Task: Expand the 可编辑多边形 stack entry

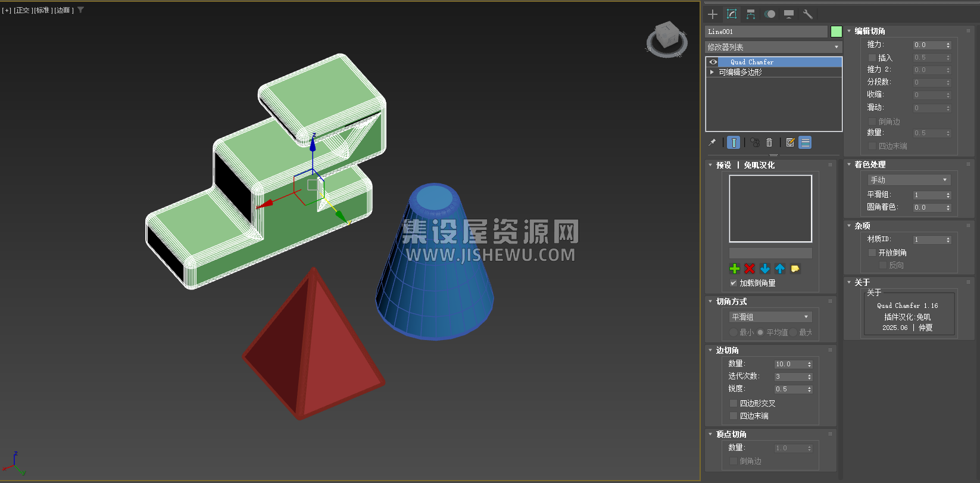Action: [712, 72]
